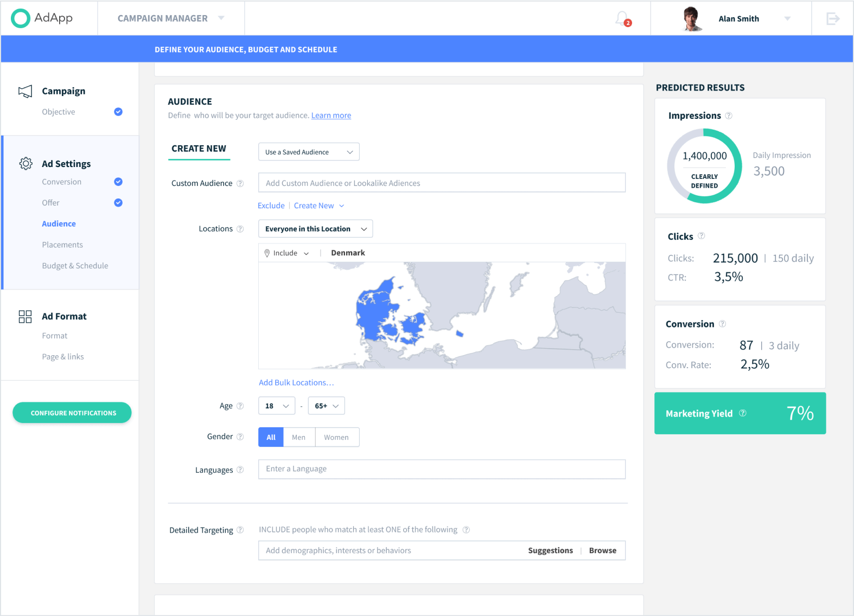Image resolution: width=854 pixels, height=616 pixels.
Task: Open Page & links section
Action: (x=63, y=357)
